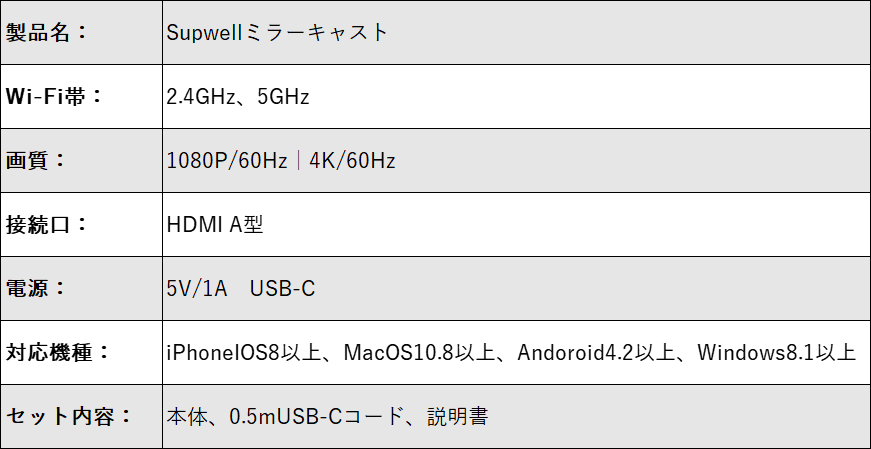Select the Supwellミラーキャスト product name text
This screenshot has height=449, width=871.
click(x=277, y=32)
